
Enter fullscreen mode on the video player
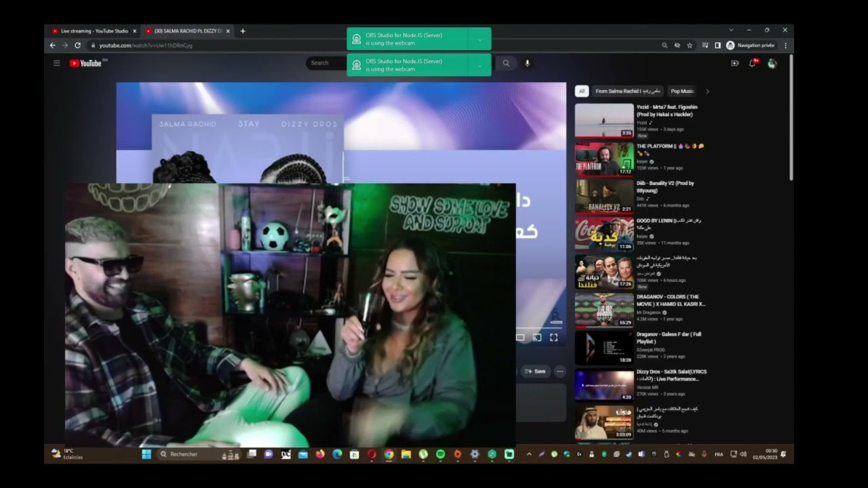(x=553, y=337)
